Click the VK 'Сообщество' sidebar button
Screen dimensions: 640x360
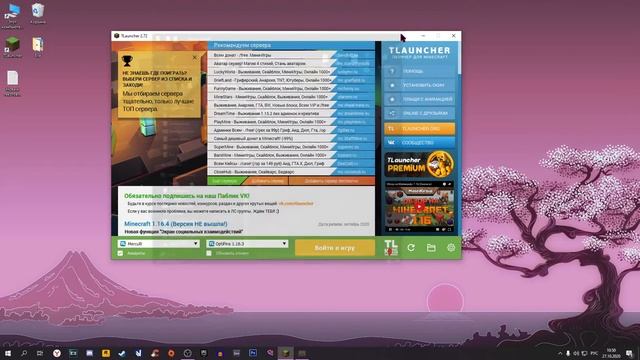coord(420,142)
